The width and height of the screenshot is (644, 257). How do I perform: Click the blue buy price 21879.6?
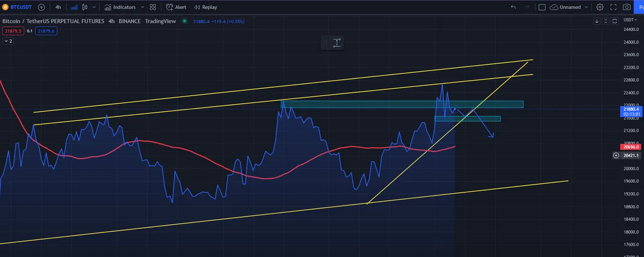click(46, 31)
